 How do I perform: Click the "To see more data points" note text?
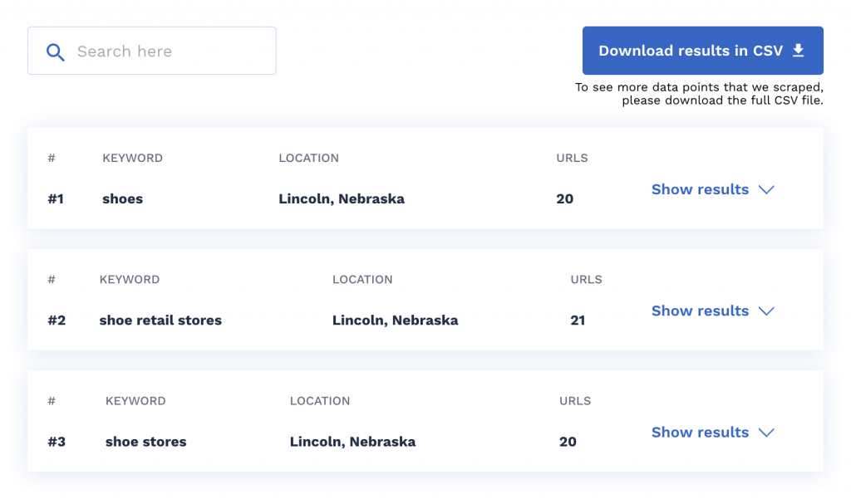699,94
